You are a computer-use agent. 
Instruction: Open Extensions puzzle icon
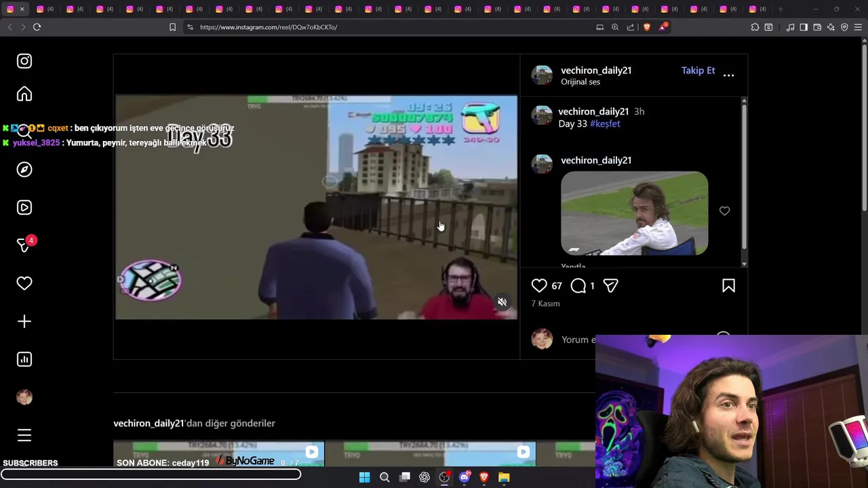pos(755,27)
